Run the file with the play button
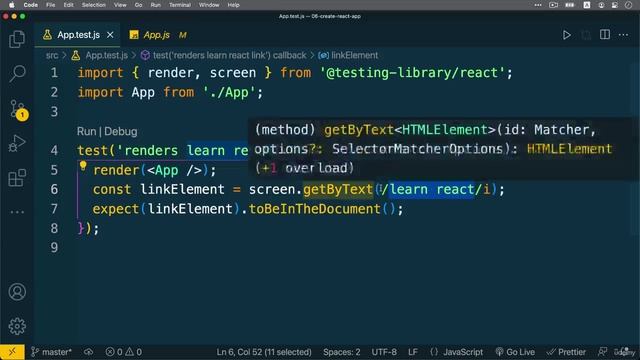The width and height of the screenshot is (640, 360). (567, 35)
